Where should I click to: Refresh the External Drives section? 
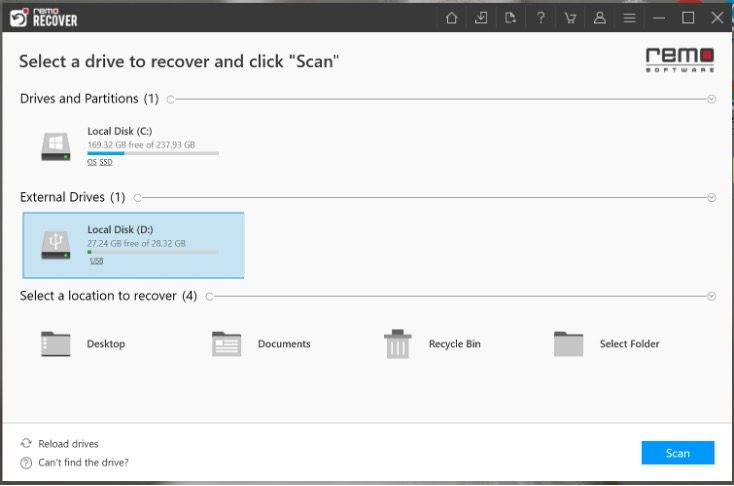(x=137, y=198)
